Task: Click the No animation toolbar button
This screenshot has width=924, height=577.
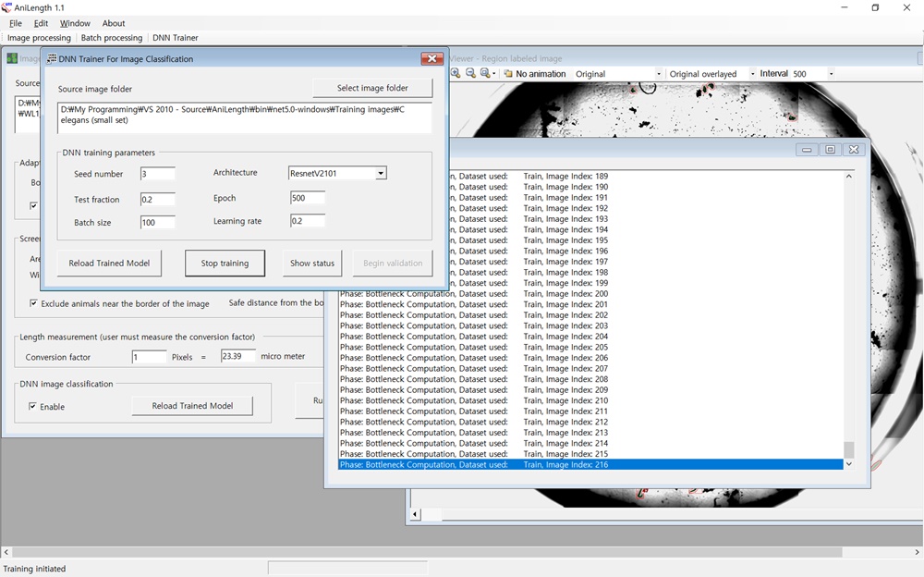Action: (534, 74)
